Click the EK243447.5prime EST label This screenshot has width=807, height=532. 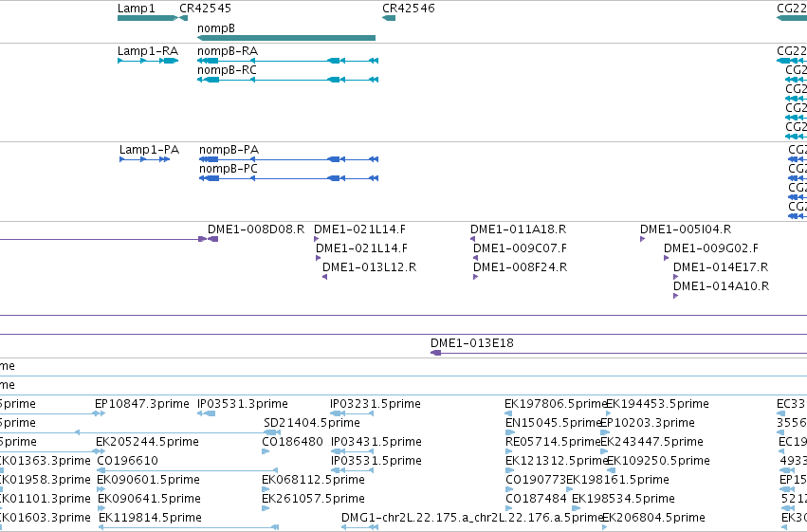click(x=652, y=442)
